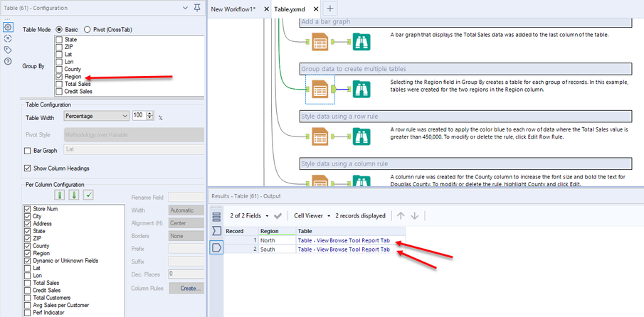Check State in Group By list
This screenshot has height=317, width=644.
[59, 40]
